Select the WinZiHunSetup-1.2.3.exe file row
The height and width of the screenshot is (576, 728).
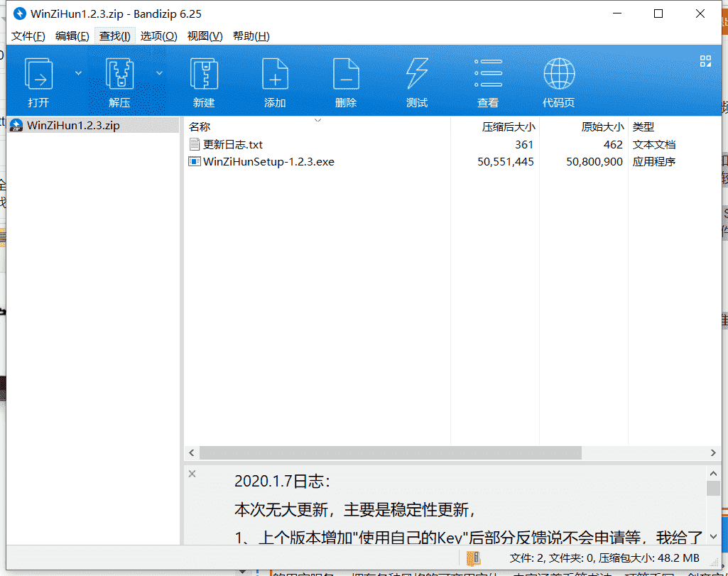pos(452,161)
